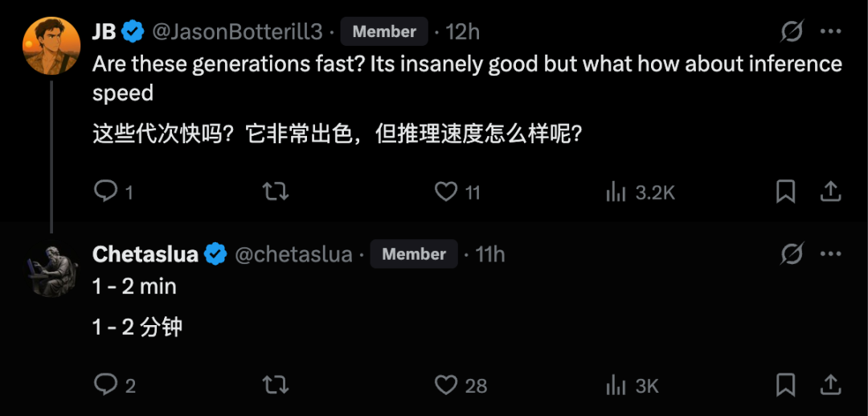Reply to Chetaslua's tweet
This screenshot has width=868, height=416.
(x=106, y=385)
